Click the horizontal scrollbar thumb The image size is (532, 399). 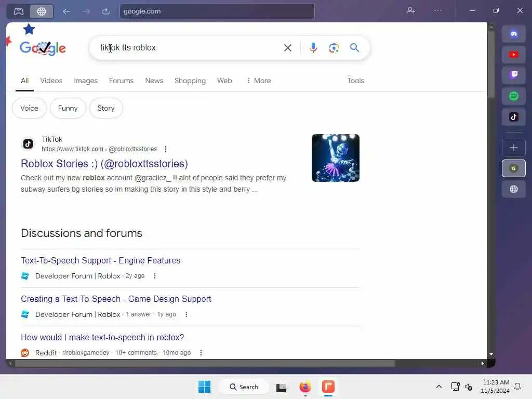205,363
